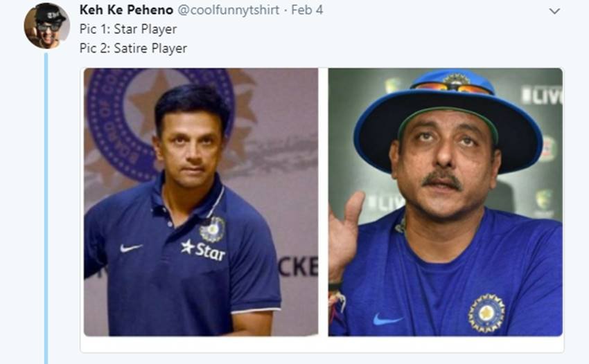
Task: Open the right photo with blue hat
Action: [x=445, y=202]
